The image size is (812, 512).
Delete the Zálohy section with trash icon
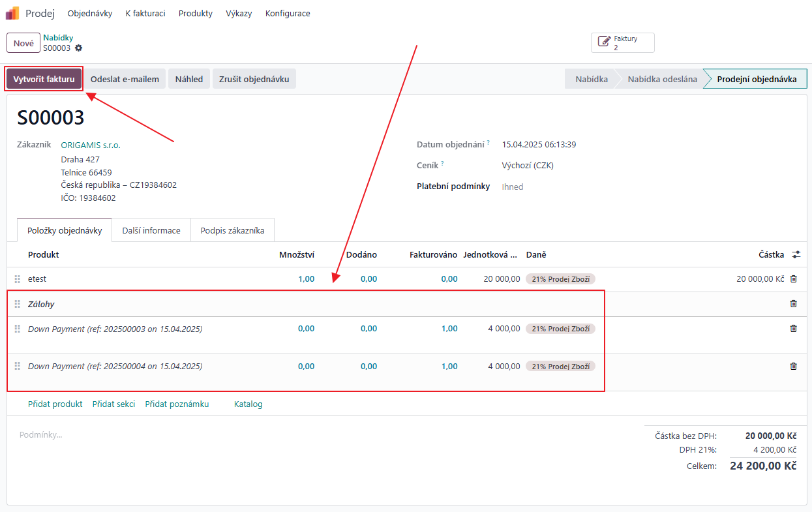[793, 304]
